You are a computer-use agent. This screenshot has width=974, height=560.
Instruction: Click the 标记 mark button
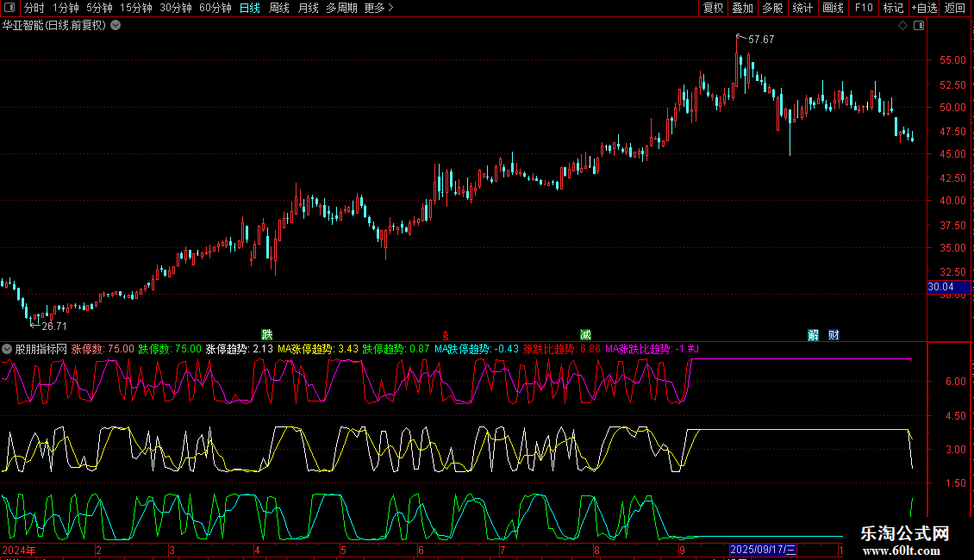893,8
